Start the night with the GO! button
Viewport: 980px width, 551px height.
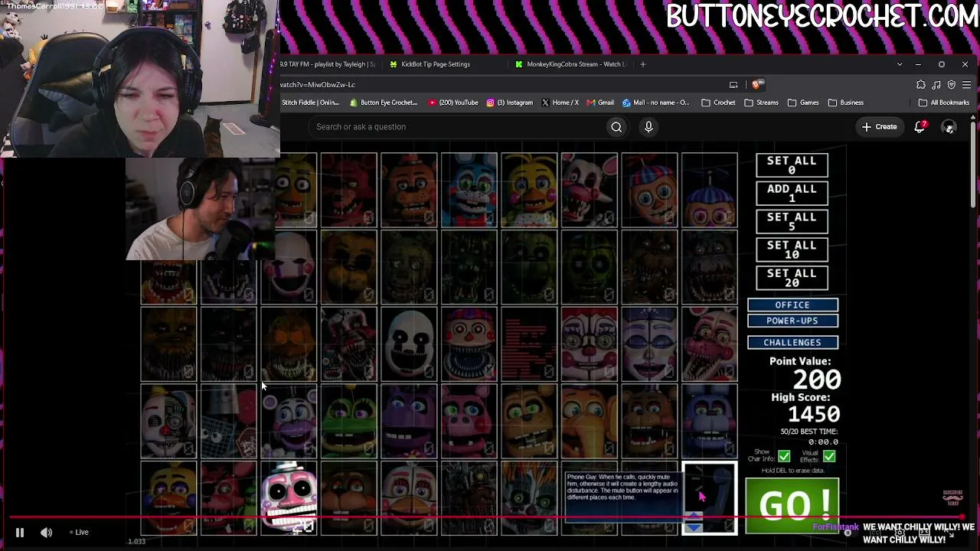tap(792, 505)
